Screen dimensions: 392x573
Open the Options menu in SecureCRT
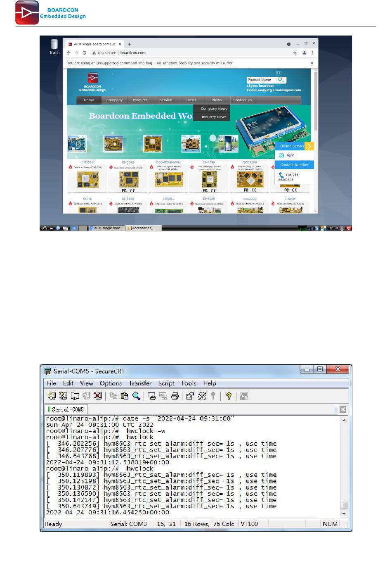pyautogui.click(x=111, y=383)
